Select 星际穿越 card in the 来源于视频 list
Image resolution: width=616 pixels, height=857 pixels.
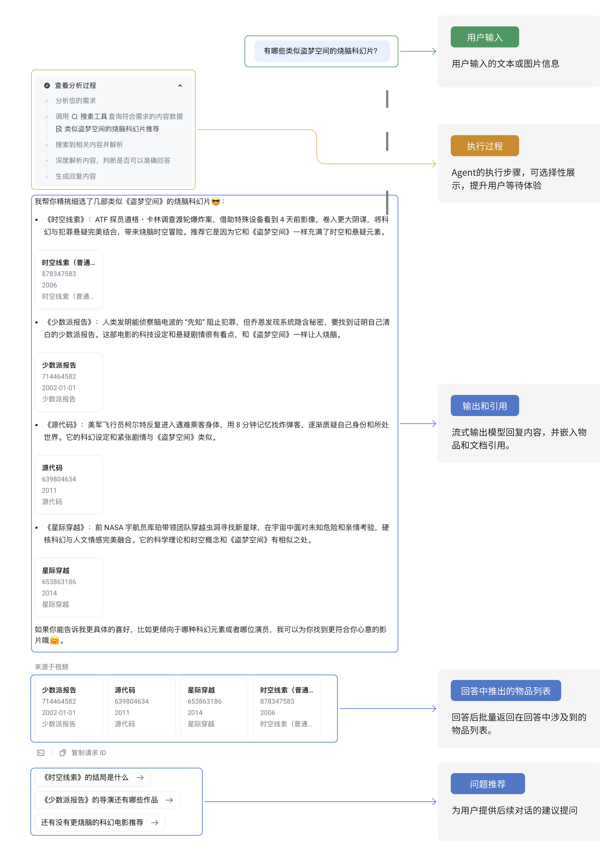coord(214,708)
